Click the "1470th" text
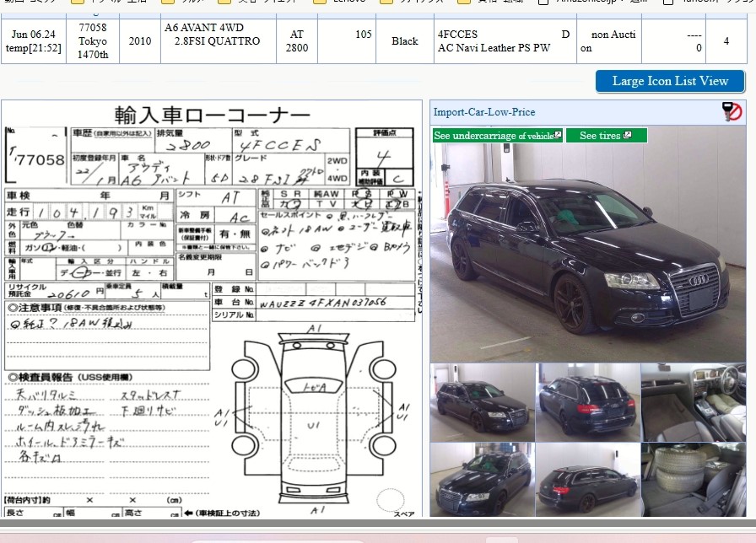The height and width of the screenshot is (543, 756). pos(93,55)
